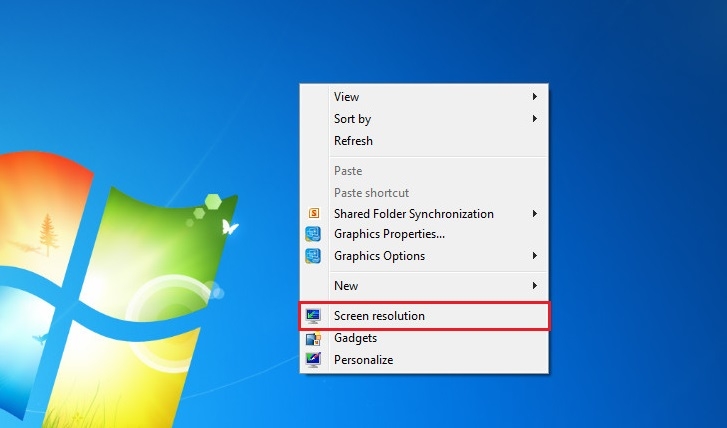Image resolution: width=727 pixels, height=428 pixels.
Task: Choose Refresh from the context menu
Action: coord(424,141)
